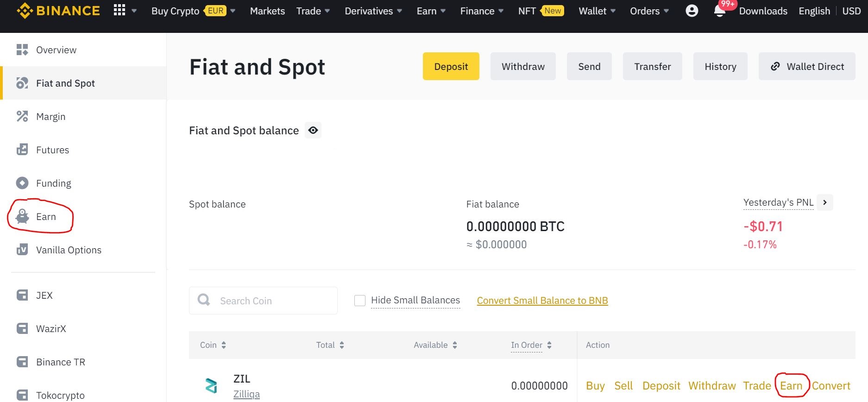
Task: Open the Earn top navigation dropdown
Action: [x=431, y=11]
